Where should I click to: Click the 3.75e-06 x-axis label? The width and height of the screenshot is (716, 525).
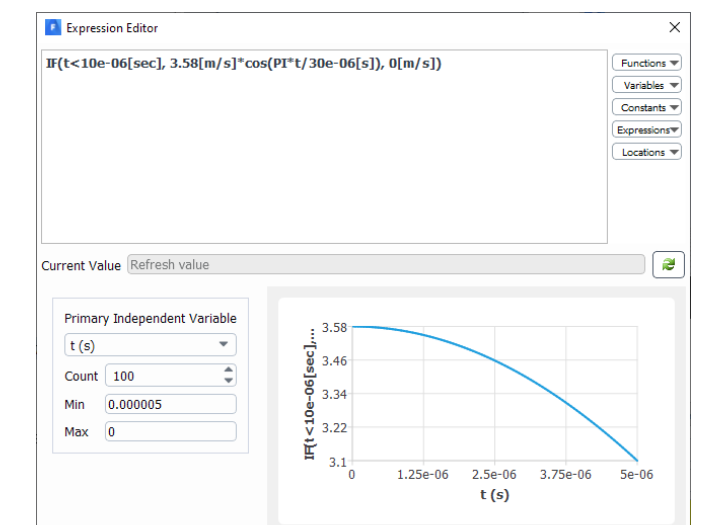(x=565, y=475)
